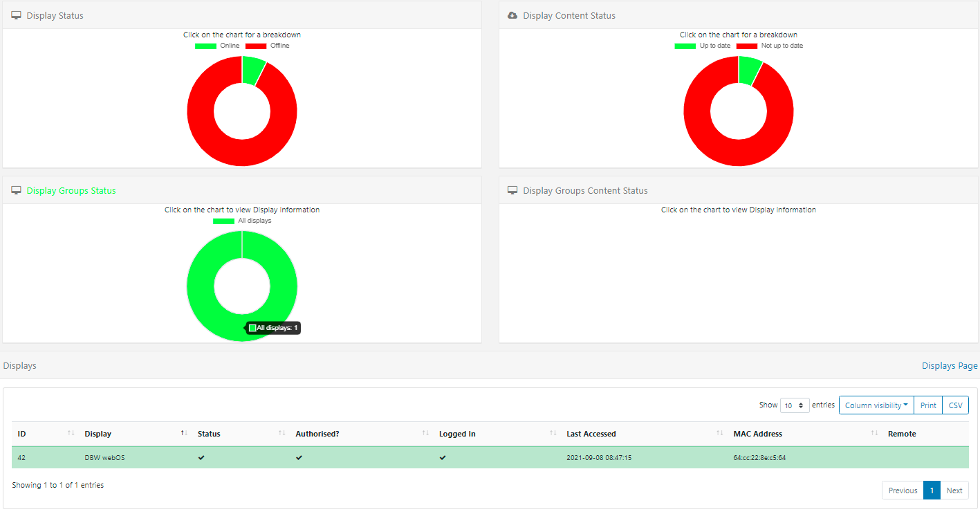Image resolution: width=980 pixels, height=514 pixels.
Task: Click the cloud icon beside Display Content Status
Action: click(512, 15)
